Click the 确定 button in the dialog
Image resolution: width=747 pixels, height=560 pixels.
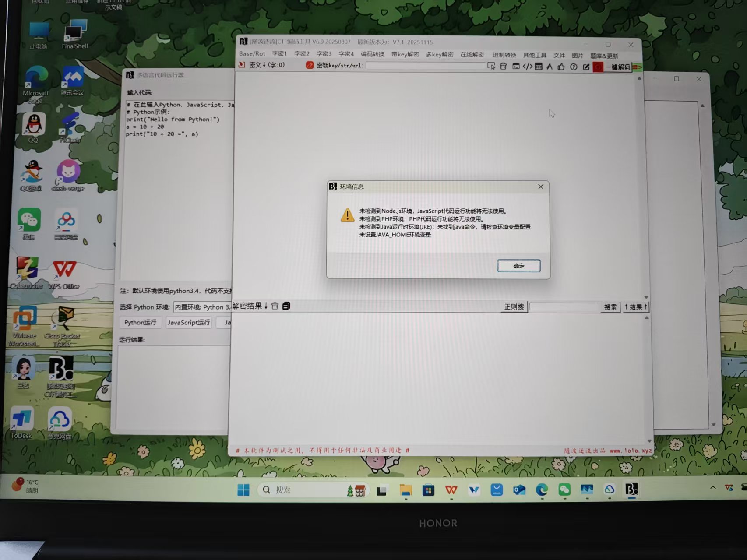pos(518,266)
